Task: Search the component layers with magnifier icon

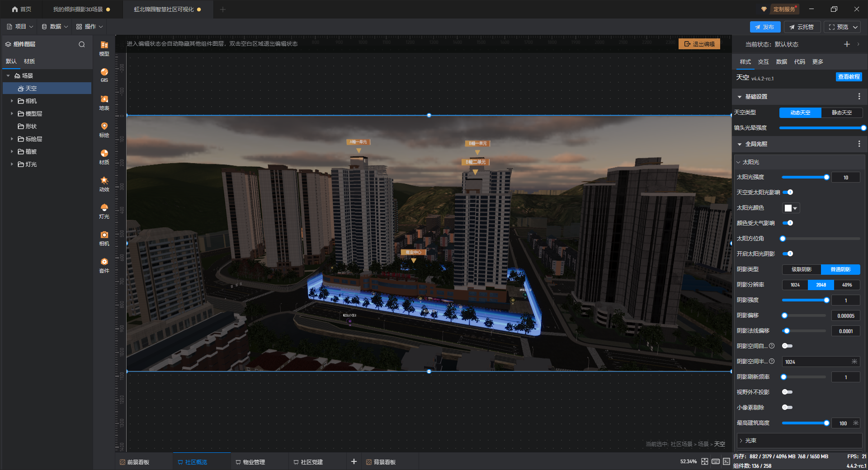Action: (x=82, y=44)
